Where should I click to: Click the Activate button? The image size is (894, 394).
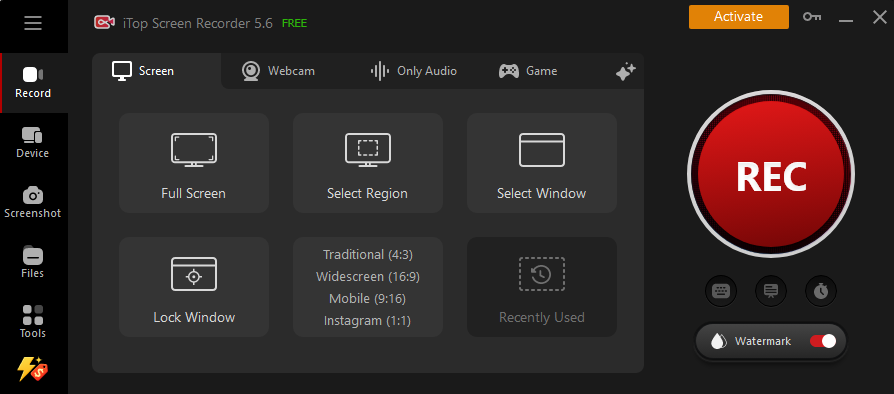click(738, 17)
